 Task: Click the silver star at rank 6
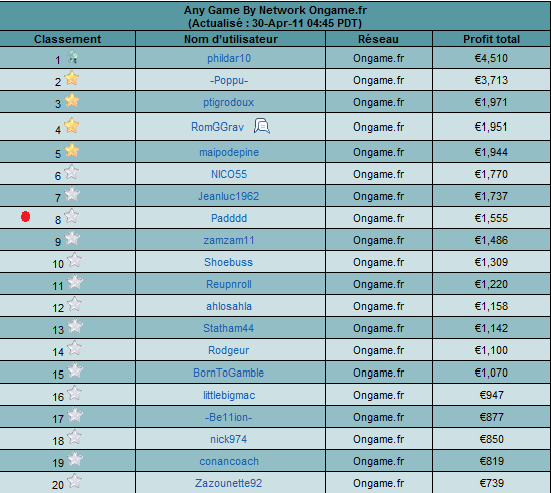tap(72, 172)
